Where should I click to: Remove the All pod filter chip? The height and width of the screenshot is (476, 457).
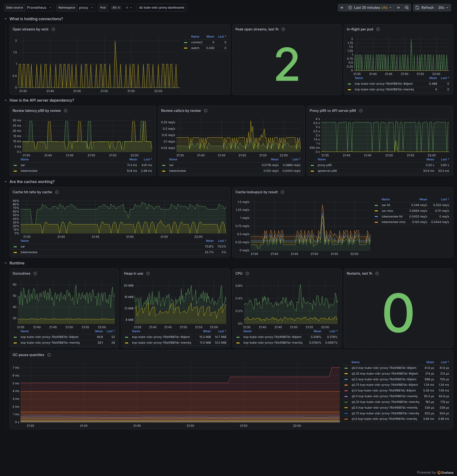119,8
